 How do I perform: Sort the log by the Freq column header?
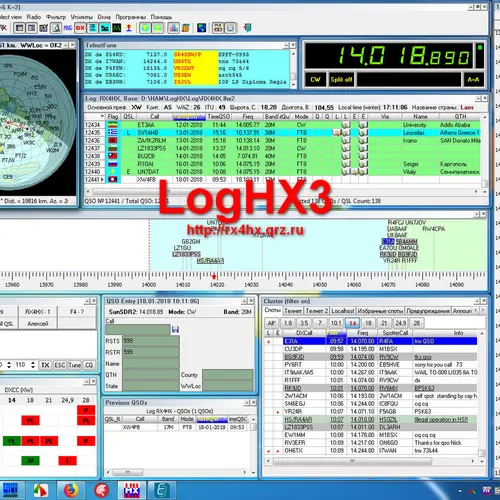pos(248,117)
